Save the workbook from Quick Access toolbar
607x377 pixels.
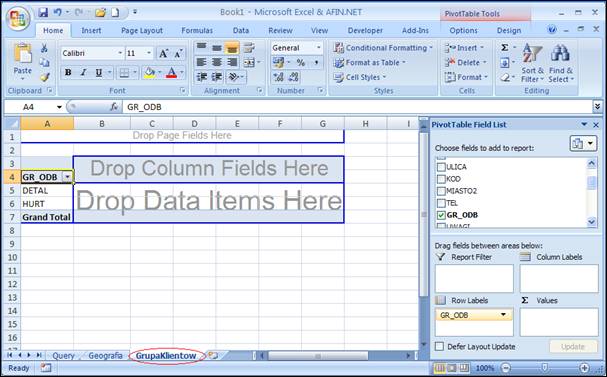click(x=43, y=13)
